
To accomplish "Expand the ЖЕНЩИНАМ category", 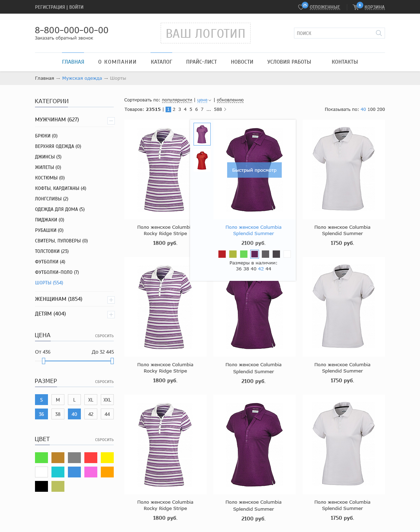I will click(x=111, y=300).
